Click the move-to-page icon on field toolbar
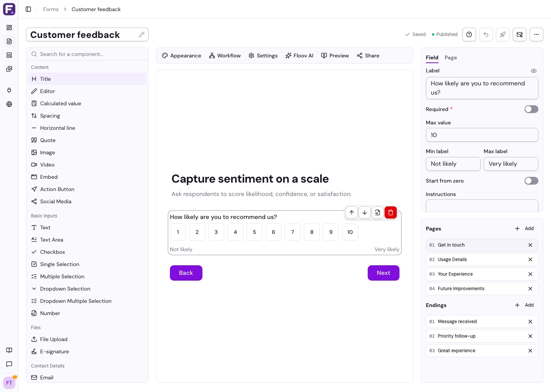This screenshot has height=392, width=551. click(377, 212)
